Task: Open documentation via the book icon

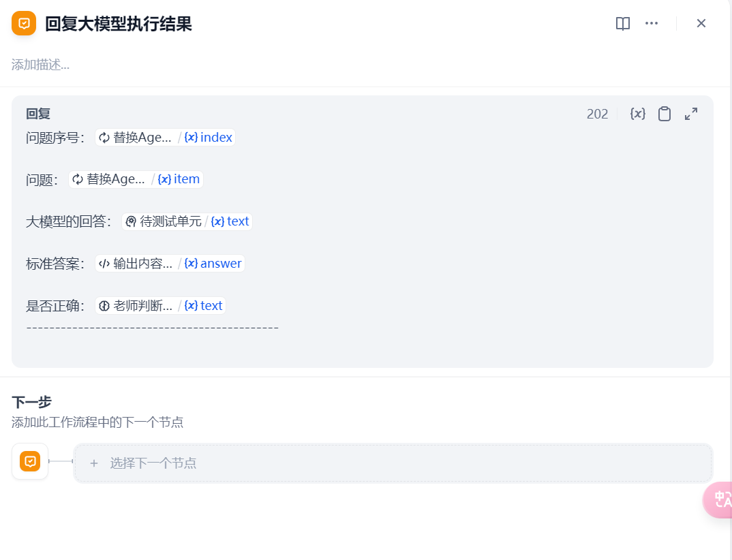Action: [622, 23]
